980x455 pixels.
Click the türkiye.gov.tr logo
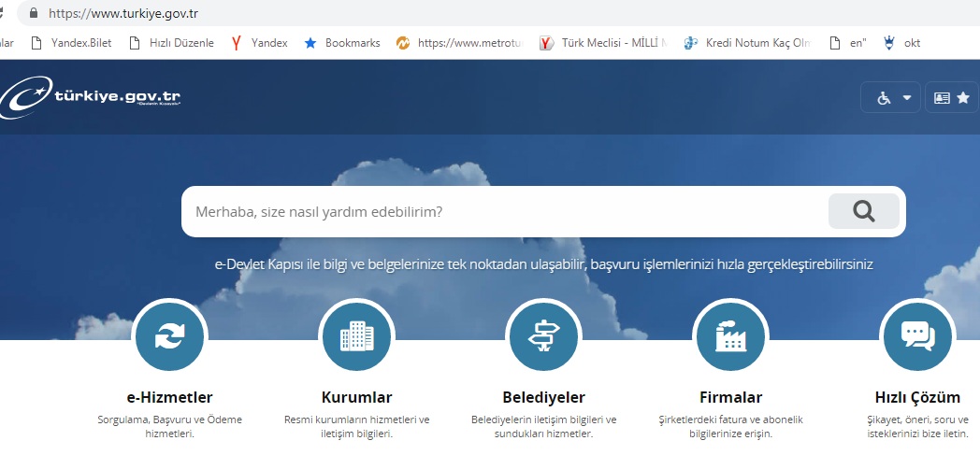coord(92,96)
